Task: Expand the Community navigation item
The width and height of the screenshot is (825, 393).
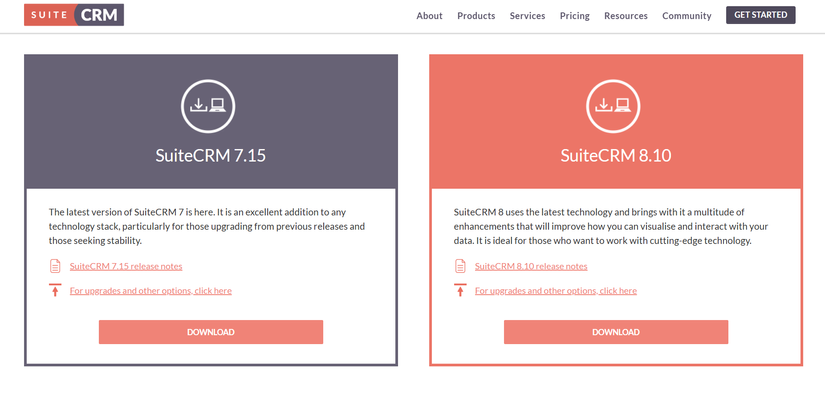Action: pyautogui.click(x=687, y=16)
